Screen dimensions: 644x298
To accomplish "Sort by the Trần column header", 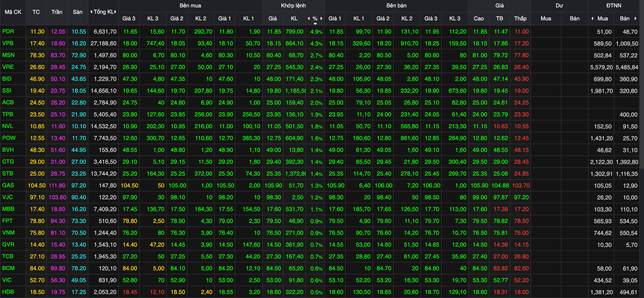I will 57,12.
